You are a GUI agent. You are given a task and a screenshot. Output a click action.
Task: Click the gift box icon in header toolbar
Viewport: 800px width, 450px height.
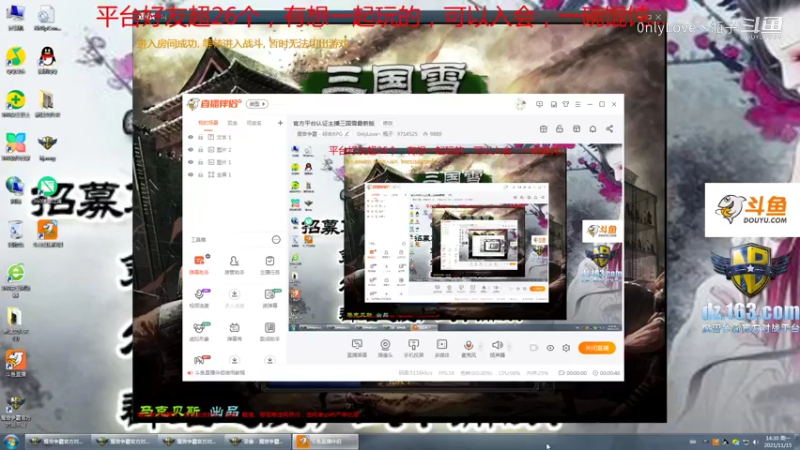(x=543, y=129)
